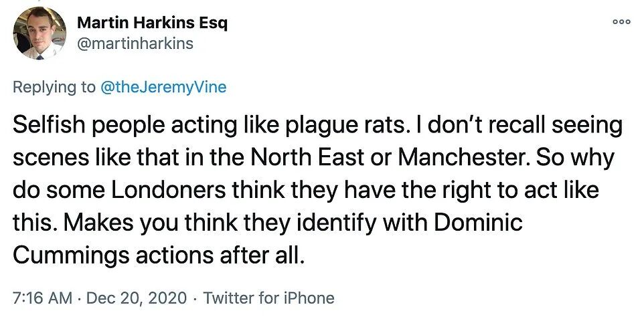Open the tweet's more options menu
644x321 pixels.
(x=623, y=21)
